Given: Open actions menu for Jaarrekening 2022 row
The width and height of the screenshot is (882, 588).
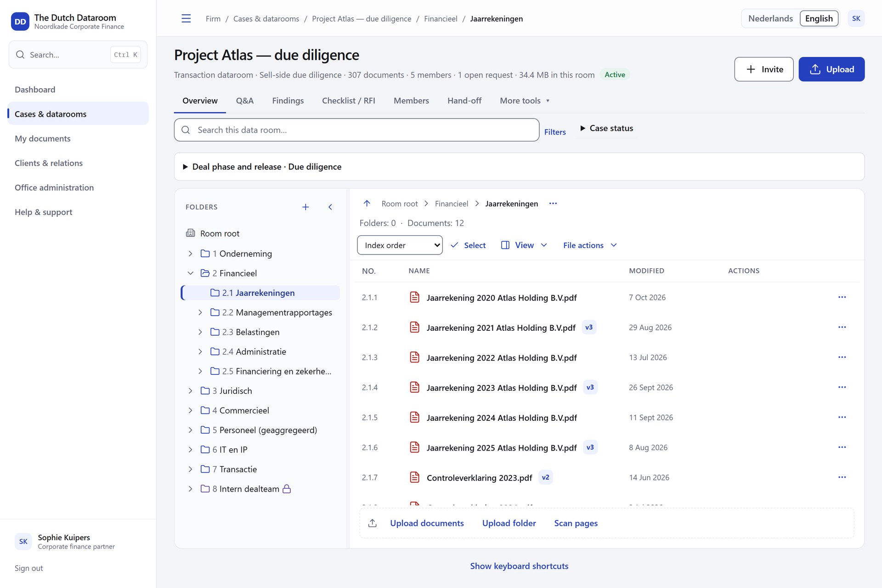Looking at the screenshot, I should coord(842,357).
